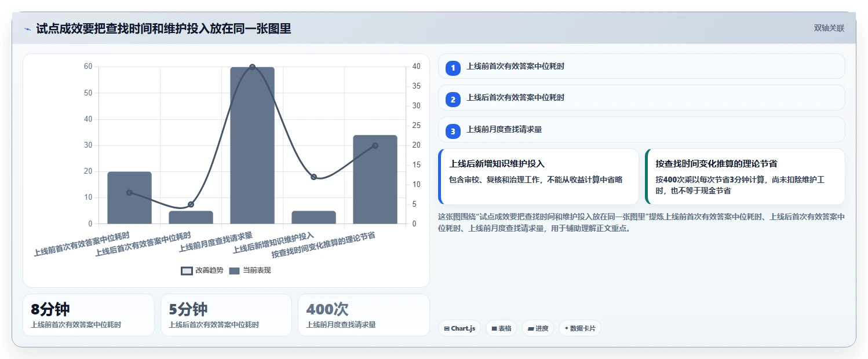Click the 数据卡片 tag chip

580,328
